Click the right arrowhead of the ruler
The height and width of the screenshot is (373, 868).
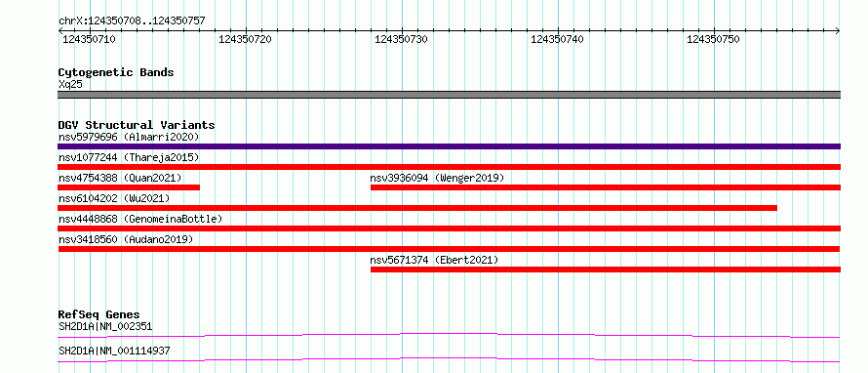point(838,30)
